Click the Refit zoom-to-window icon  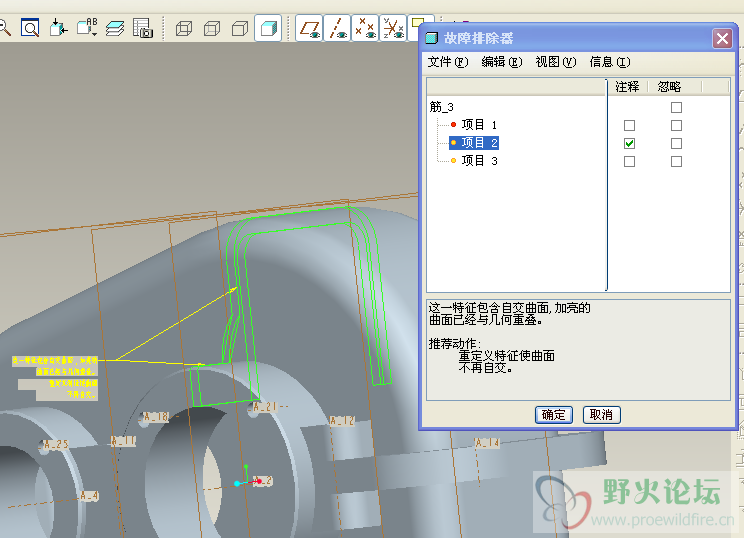[x=30, y=28]
